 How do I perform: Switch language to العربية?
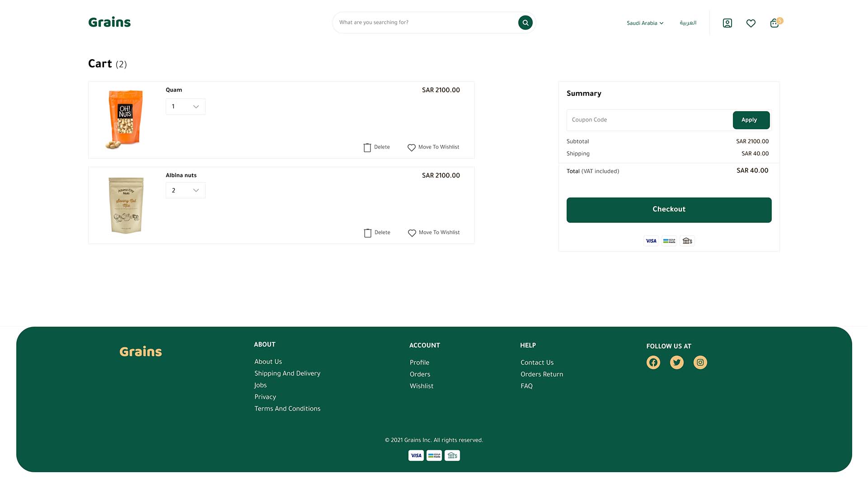(x=688, y=23)
